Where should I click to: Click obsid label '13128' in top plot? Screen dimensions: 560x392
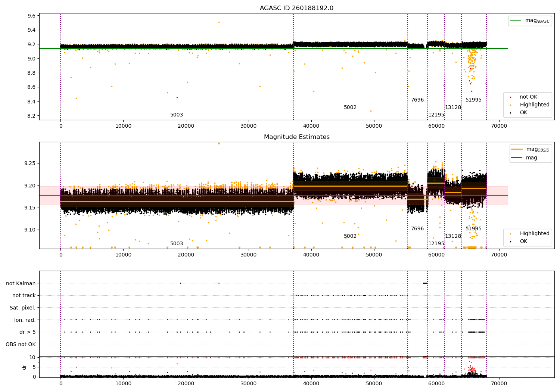click(453, 107)
